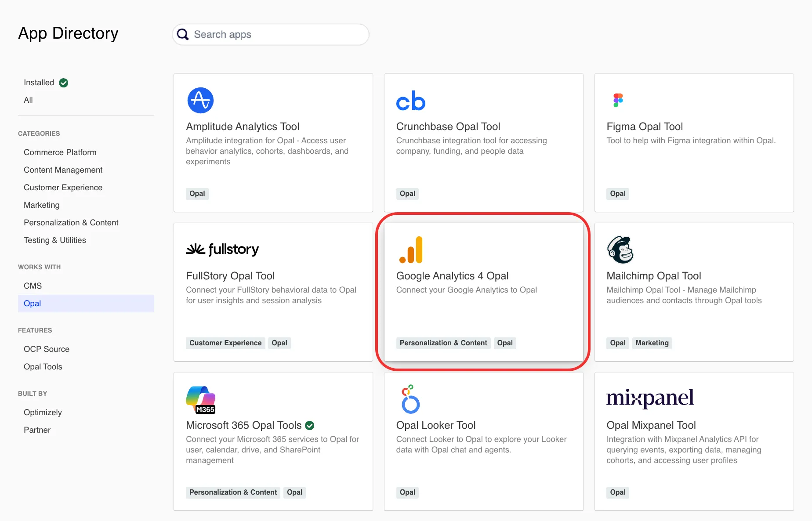Filter by Commerce Platform category
Image resolution: width=812 pixels, height=521 pixels.
pos(60,152)
